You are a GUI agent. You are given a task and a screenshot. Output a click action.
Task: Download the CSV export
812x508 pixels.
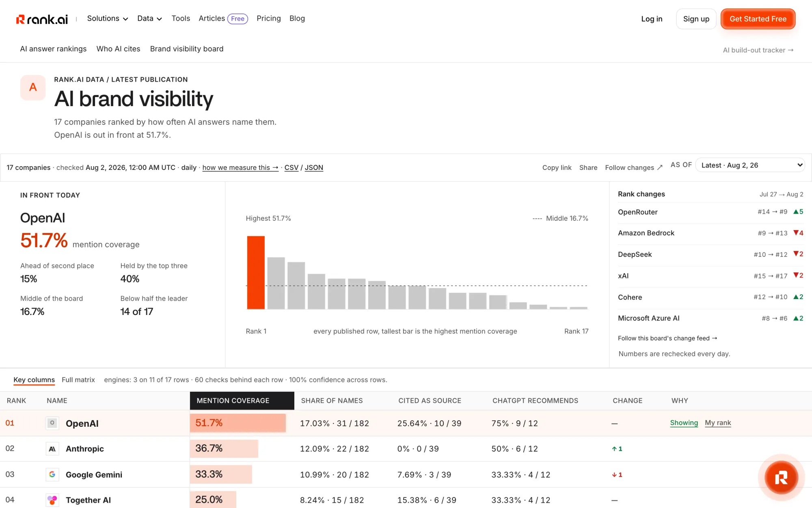click(292, 167)
